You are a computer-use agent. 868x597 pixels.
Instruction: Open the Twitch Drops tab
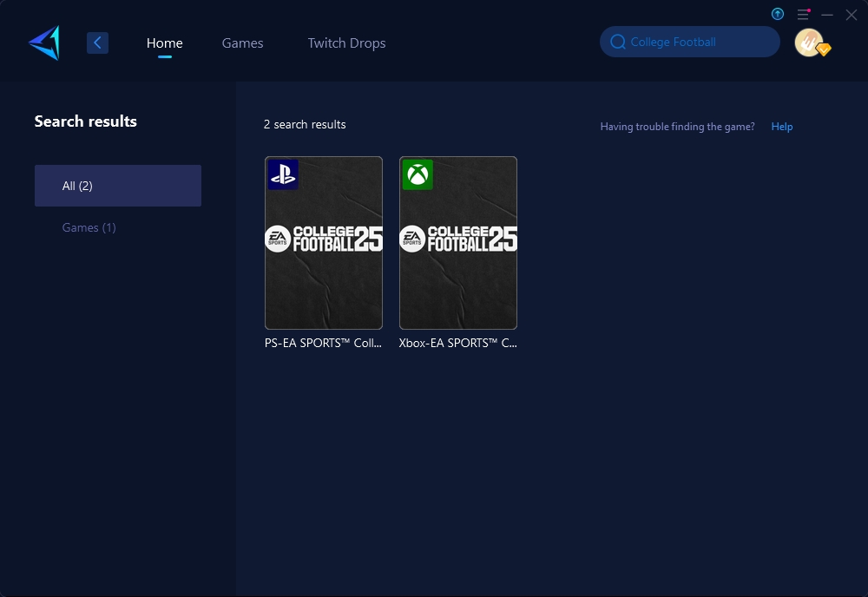click(346, 43)
